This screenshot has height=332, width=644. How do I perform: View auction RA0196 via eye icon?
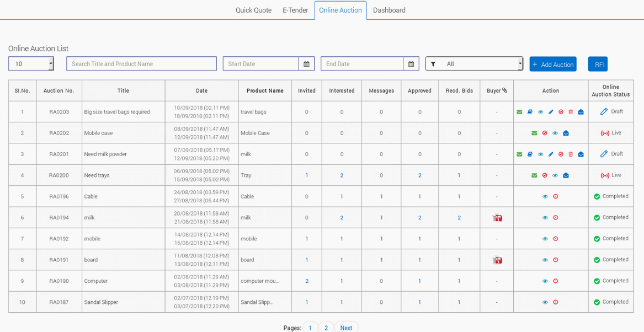545,196
